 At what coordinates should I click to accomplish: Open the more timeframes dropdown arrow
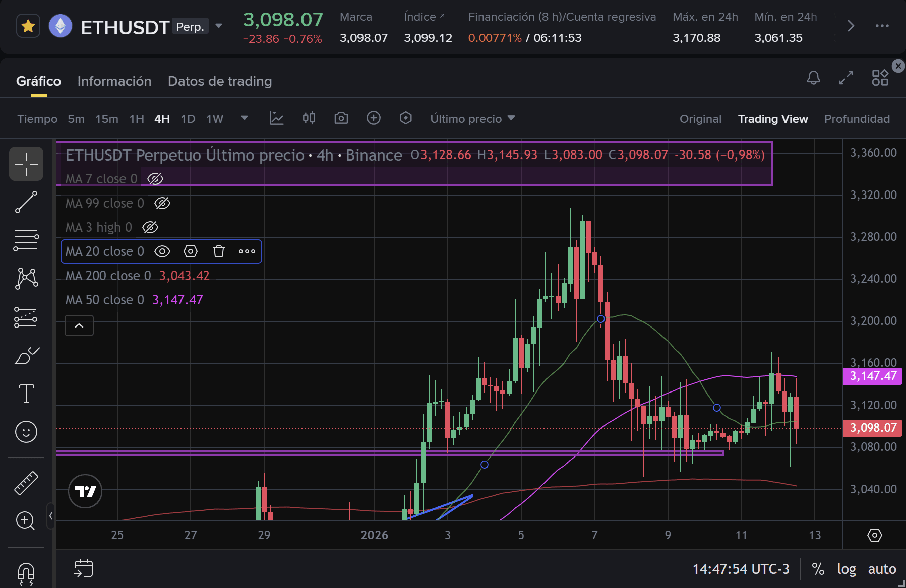coord(245,118)
